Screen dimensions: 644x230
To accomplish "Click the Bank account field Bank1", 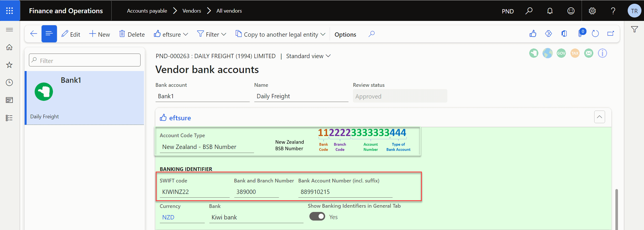I will [203, 96].
